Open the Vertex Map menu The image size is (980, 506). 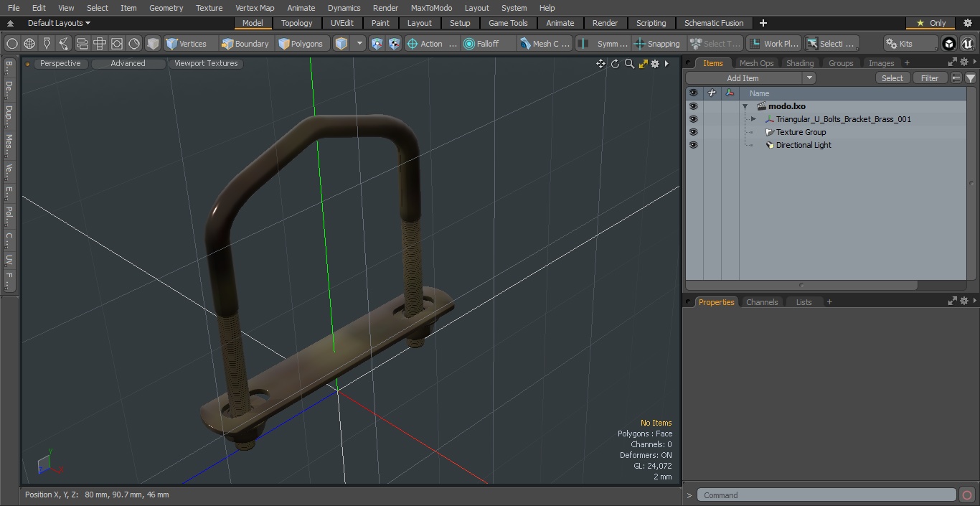[255, 8]
